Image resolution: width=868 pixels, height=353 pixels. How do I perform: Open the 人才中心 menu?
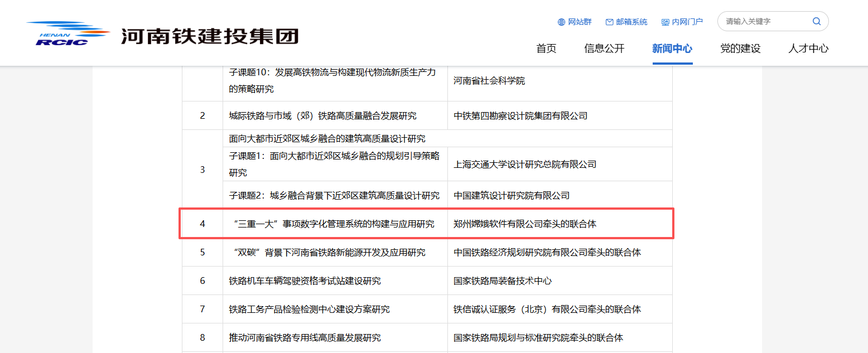[808, 49]
